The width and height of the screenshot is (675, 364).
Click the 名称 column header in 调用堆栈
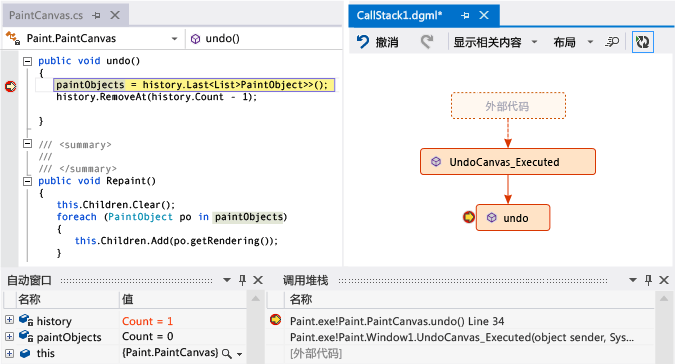click(301, 299)
